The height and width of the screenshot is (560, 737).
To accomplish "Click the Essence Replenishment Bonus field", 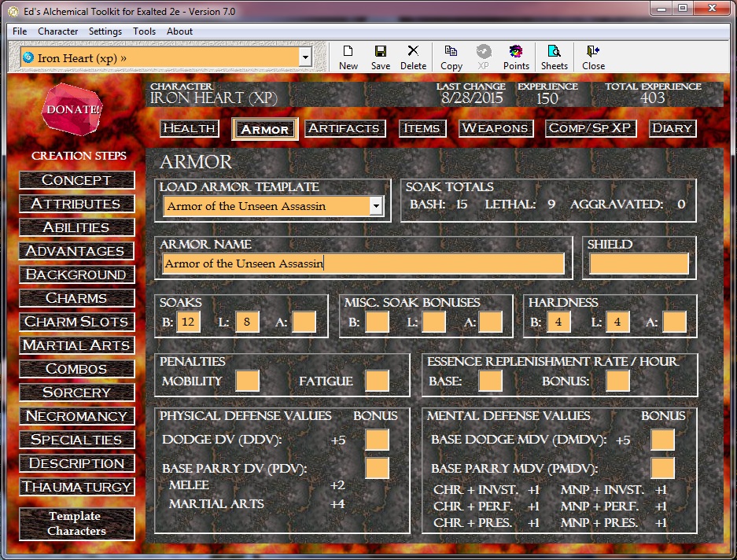I will click(617, 381).
